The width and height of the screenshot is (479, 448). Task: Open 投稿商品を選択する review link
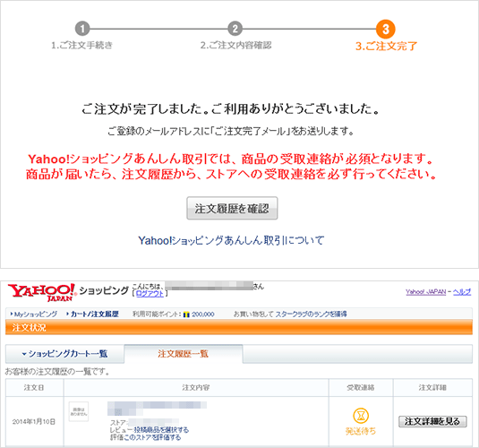pos(161,430)
